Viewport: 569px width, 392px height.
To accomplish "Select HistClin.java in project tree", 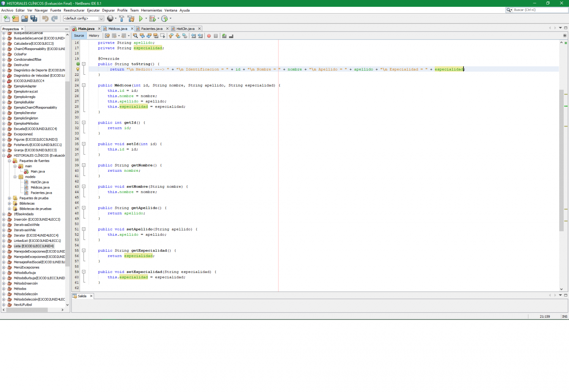I will pos(40,182).
